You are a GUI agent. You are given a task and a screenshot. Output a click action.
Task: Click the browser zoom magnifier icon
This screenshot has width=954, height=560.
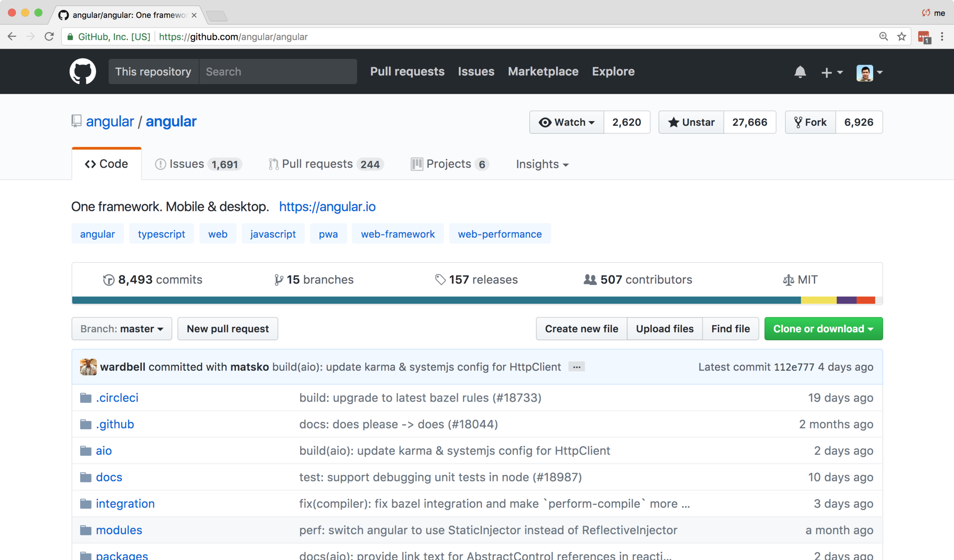point(883,37)
